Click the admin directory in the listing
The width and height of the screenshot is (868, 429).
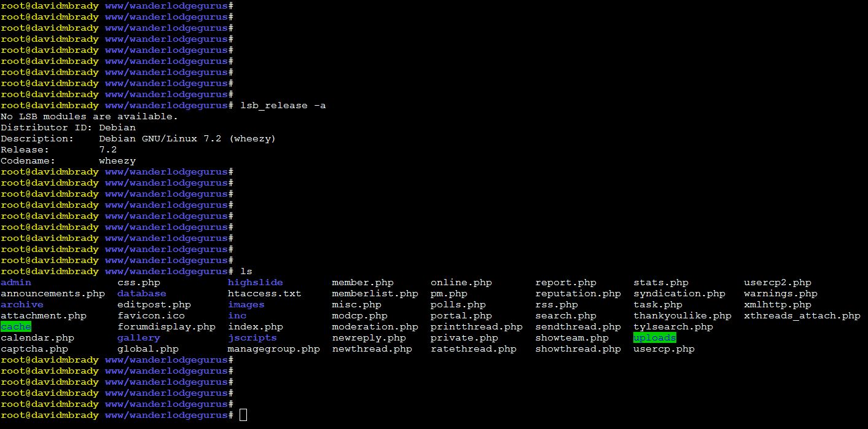16,283
